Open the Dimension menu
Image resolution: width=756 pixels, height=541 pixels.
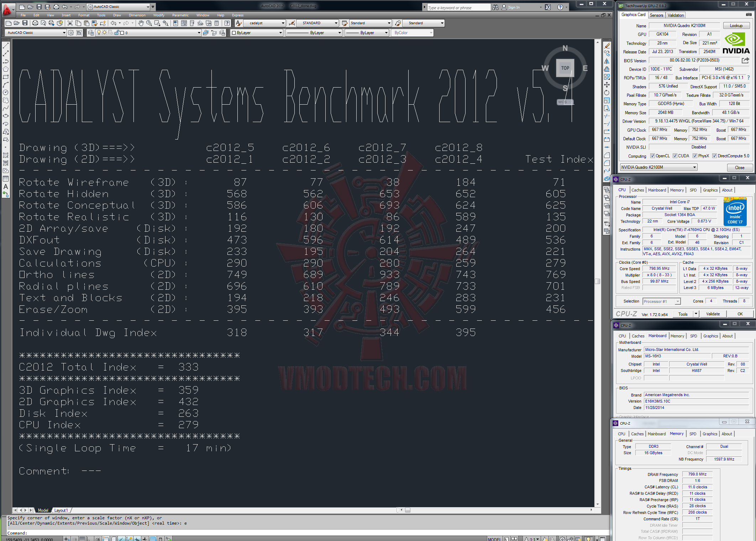pyautogui.click(x=137, y=15)
